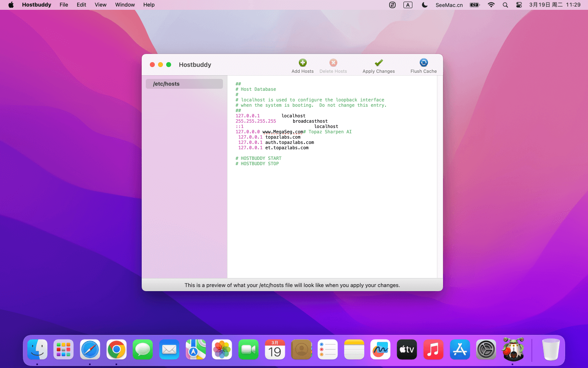This screenshot has width=588, height=368.
Task: Click the Screen Mirroring-style menu bar icon
Action: (x=392, y=5)
